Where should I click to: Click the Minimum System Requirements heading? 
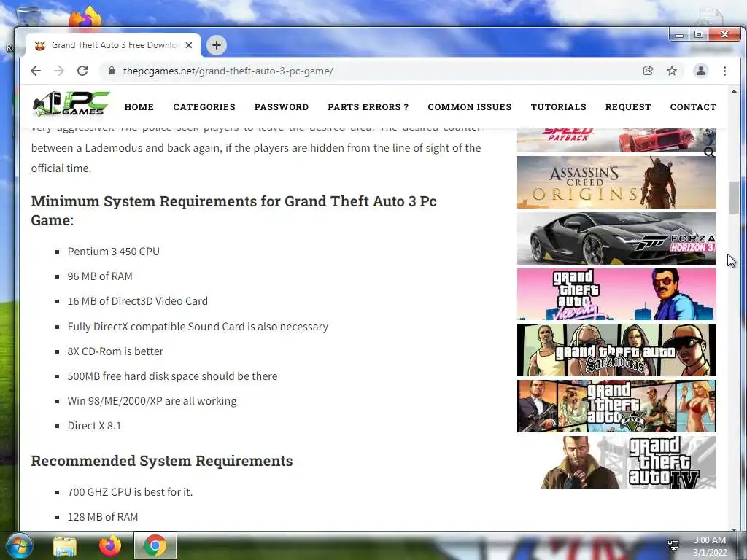pos(234,211)
